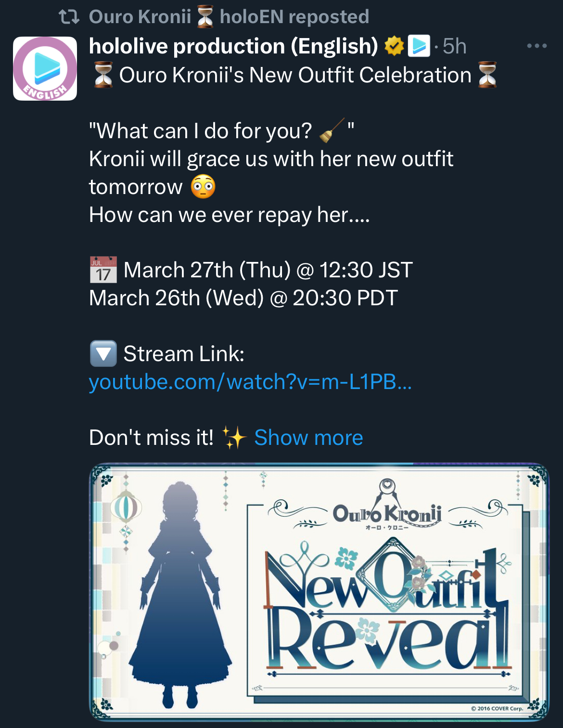Click the broom emoji in the quote
The image size is (563, 728).
point(332,130)
